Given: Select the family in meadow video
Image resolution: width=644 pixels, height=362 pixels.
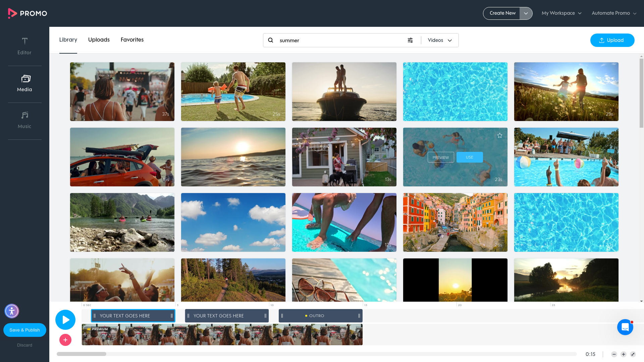Looking at the screenshot, I should 566,92.
